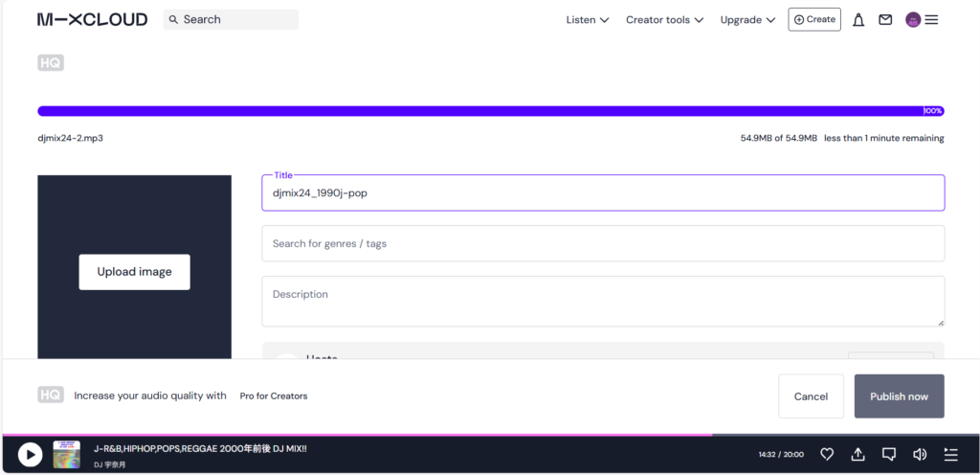
Task: Click the Create button in header
Action: pyautogui.click(x=814, y=19)
